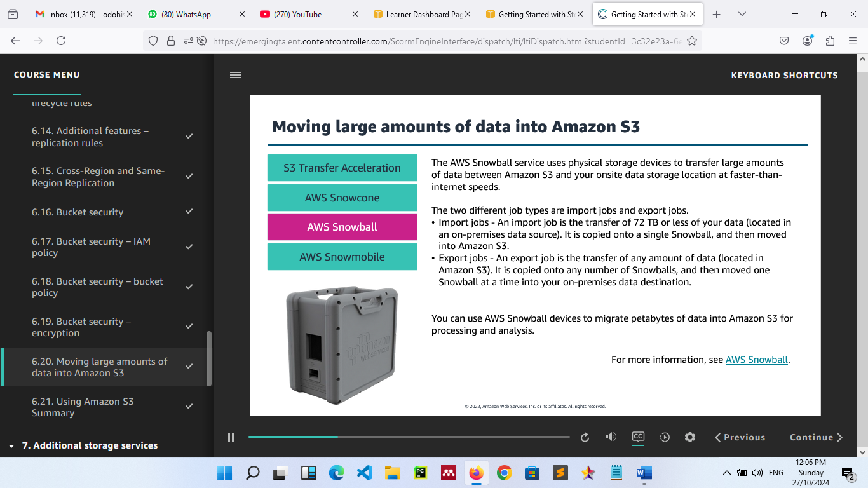Click the replay slide icon

585,437
